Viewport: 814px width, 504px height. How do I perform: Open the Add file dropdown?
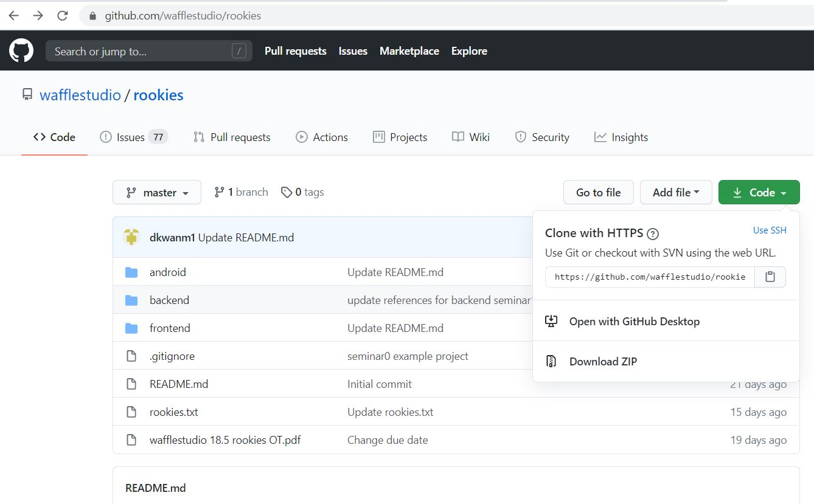tap(676, 193)
